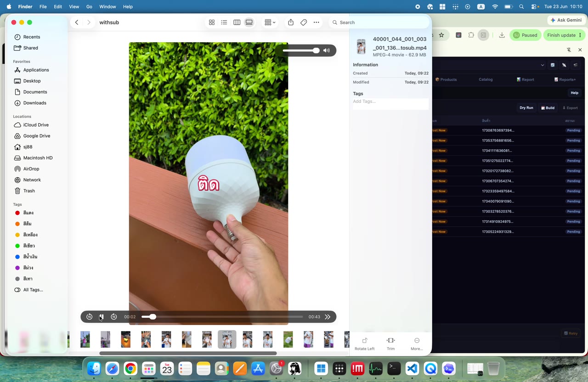Skip back 15 seconds in video
This screenshot has width=588, height=382.
click(89, 317)
